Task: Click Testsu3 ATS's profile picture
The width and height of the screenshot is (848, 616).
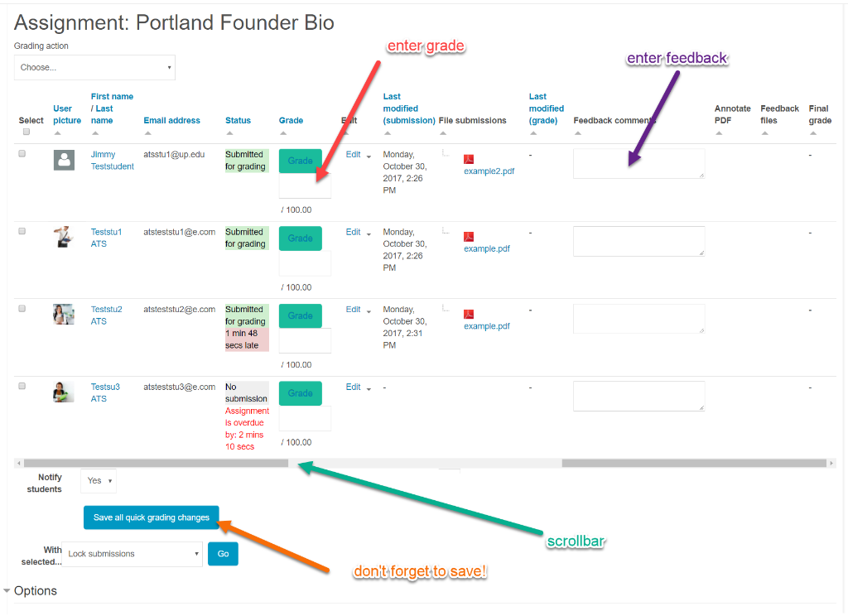Action: tap(64, 392)
